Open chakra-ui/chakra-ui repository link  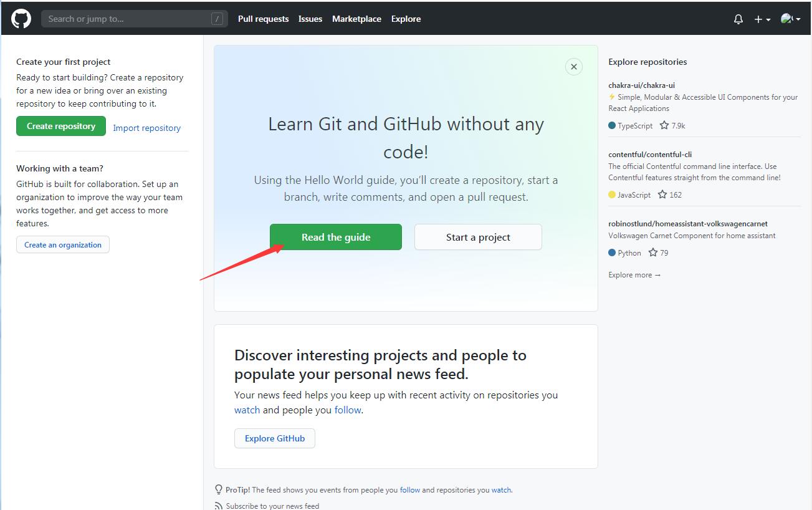(642, 85)
